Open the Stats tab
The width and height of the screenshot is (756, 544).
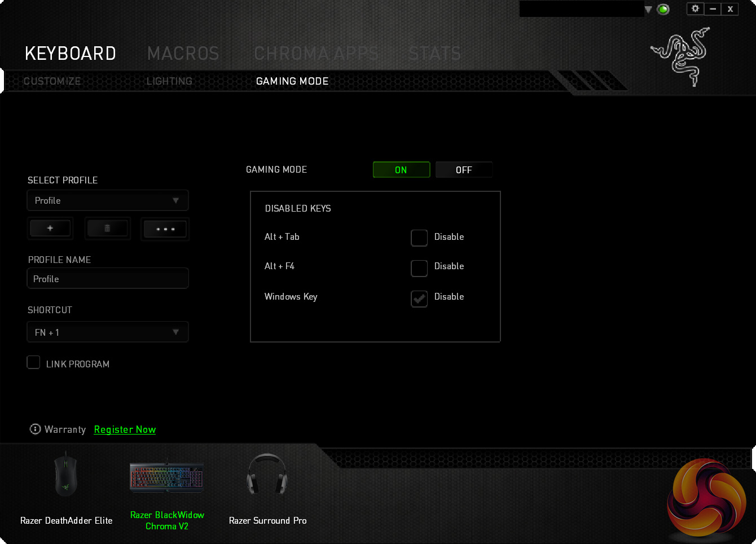(x=434, y=54)
